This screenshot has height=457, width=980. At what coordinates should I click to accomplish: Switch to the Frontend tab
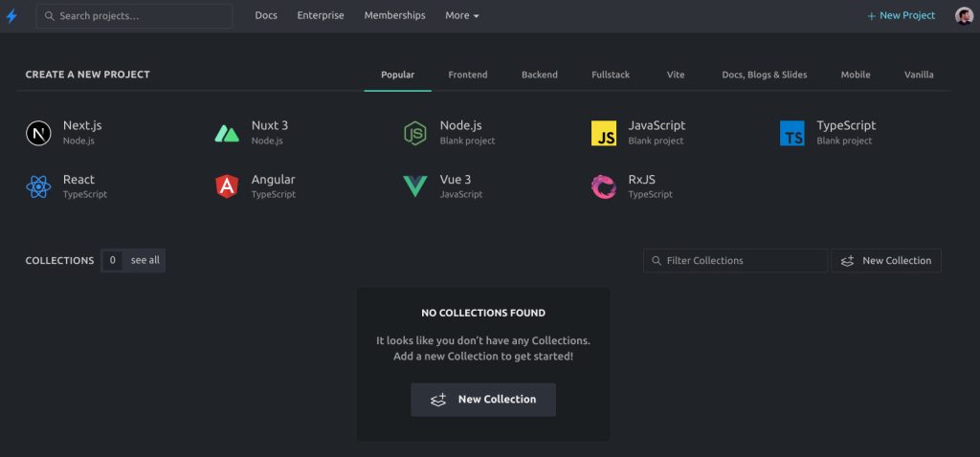coord(467,75)
